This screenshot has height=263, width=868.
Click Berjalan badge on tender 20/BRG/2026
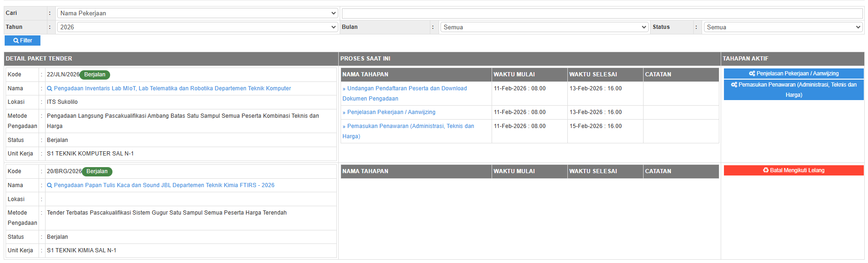97,171
